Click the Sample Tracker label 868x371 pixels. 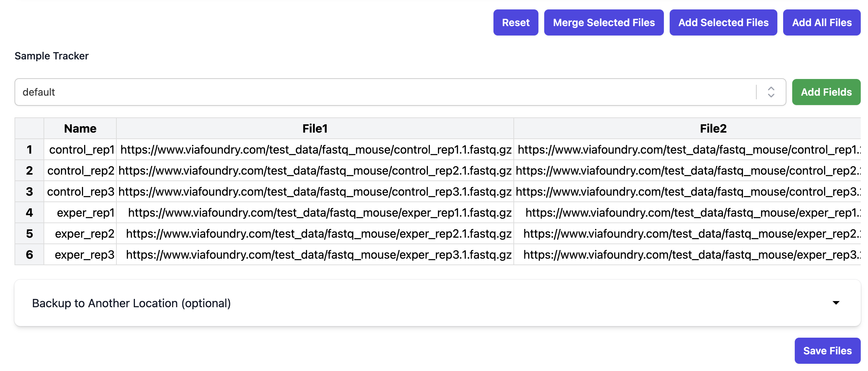51,55
